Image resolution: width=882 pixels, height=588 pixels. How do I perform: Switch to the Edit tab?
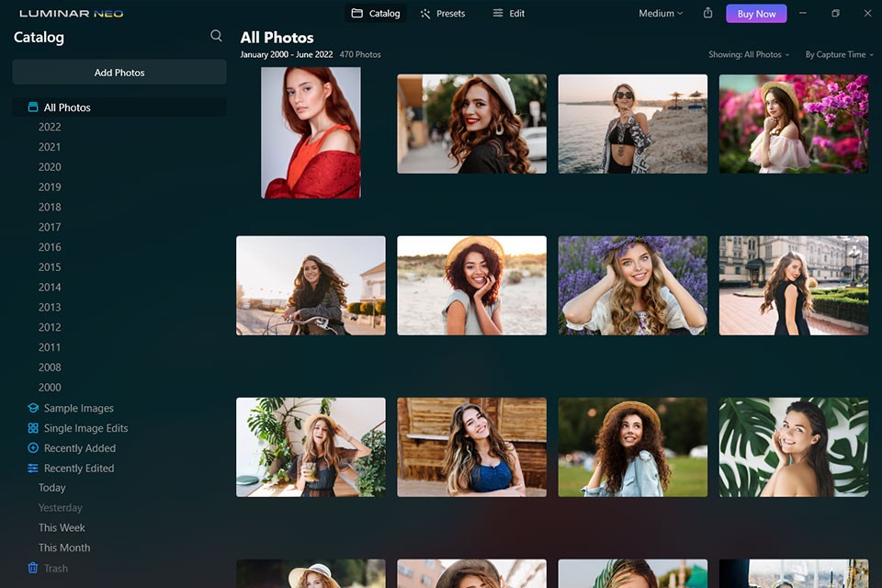click(508, 13)
